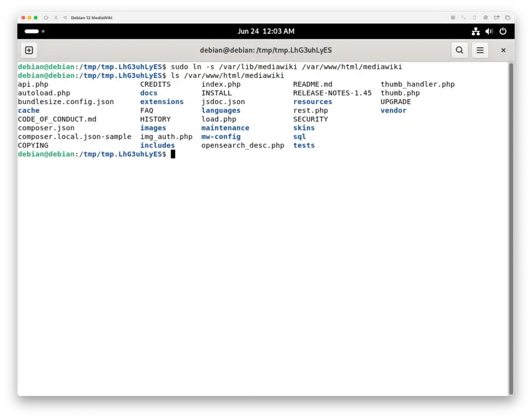Click composer.local.json-sample
The height and width of the screenshot is (419, 532).
pyautogui.click(x=74, y=137)
